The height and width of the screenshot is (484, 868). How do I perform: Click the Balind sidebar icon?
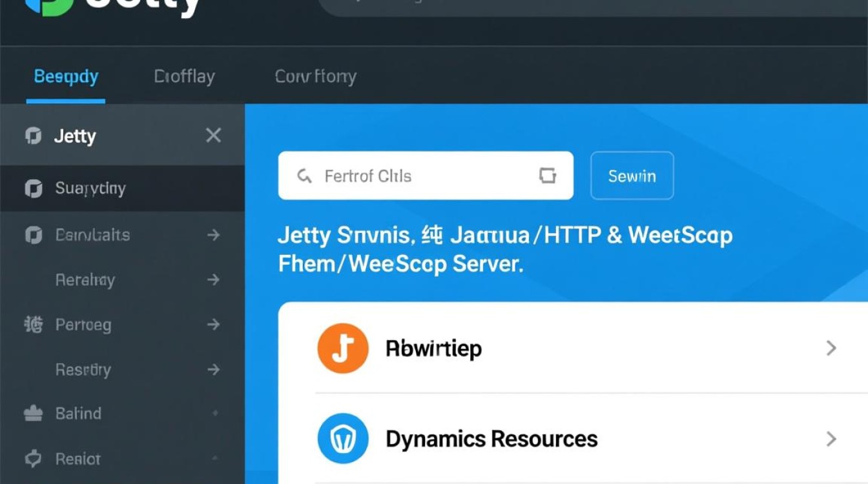[33, 414]
